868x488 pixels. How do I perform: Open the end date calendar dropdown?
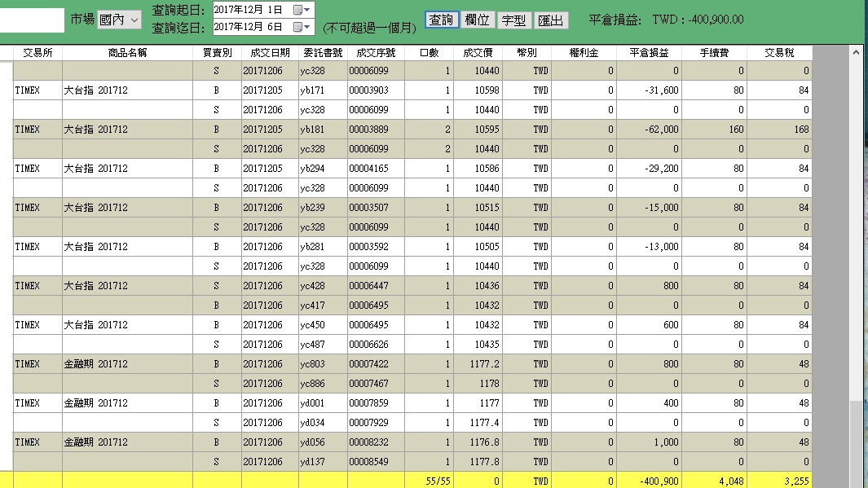[302, 27]
